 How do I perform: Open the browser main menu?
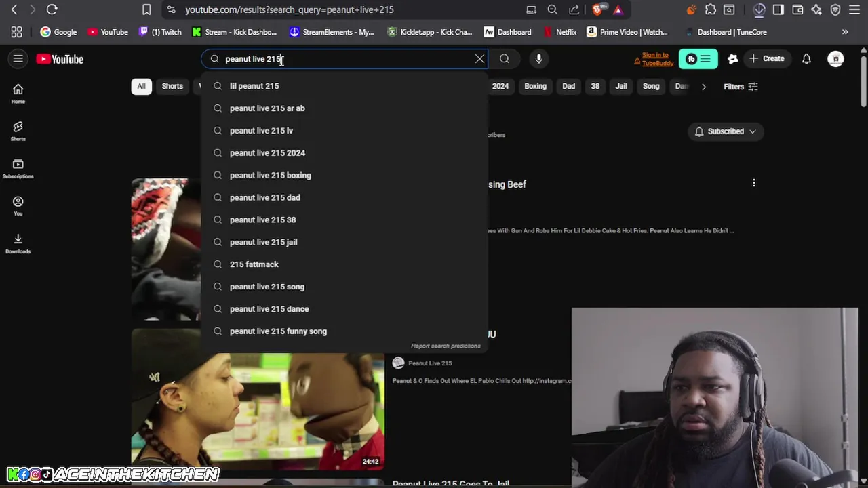click(x=854, y=9)
